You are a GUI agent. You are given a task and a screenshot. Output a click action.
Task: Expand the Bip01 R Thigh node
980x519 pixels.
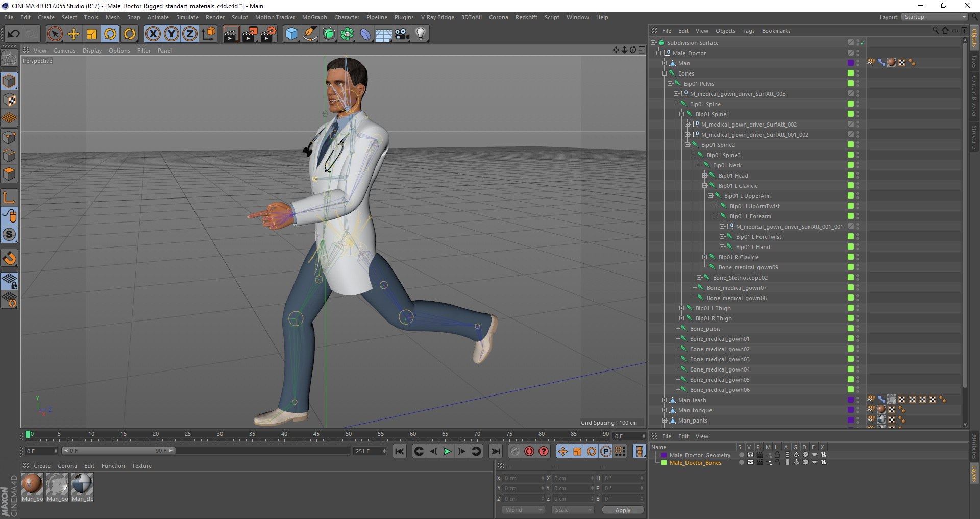[681, 318]
